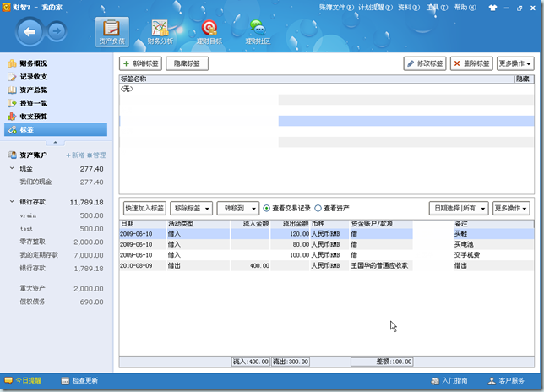The width and height of the screenshot is (544, 392).
Task: Select the transaction row with 交手机费 note
Action: [326, 255]
